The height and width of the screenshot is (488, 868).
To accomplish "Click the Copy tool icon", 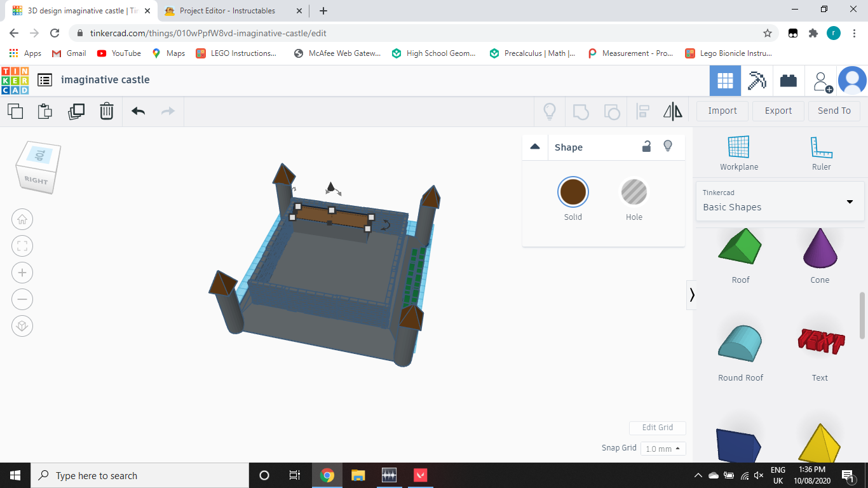I will pos(15,111).
